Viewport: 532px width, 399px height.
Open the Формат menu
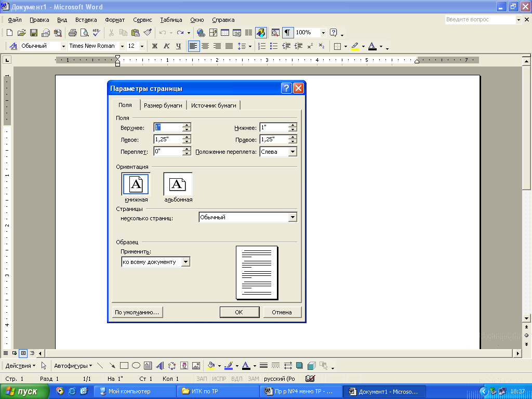pyautogui.click(x=115, y=20)
